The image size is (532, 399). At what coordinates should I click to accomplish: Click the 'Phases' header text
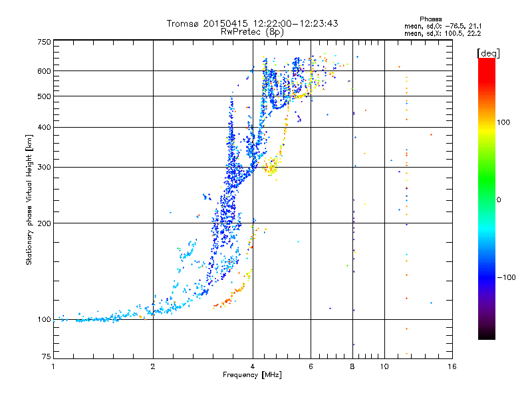[430, 19]
